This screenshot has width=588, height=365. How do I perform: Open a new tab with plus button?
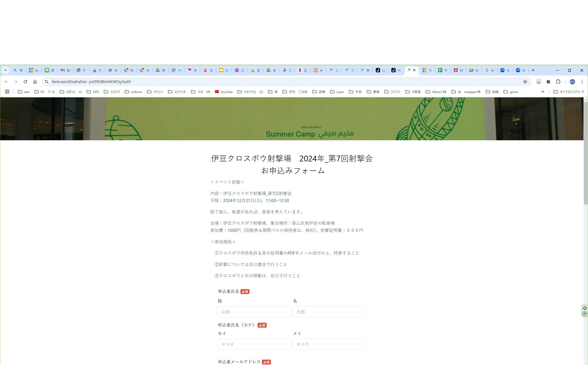point(533,70)
